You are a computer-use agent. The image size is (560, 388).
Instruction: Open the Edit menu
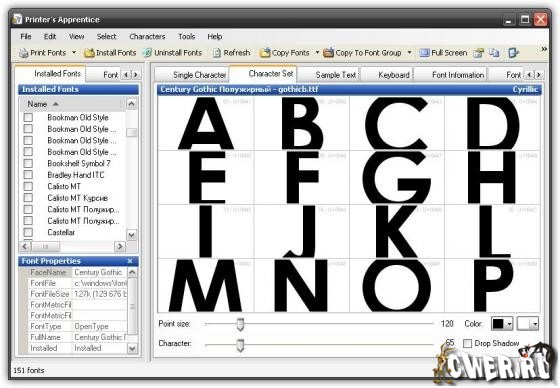[50, 36]
